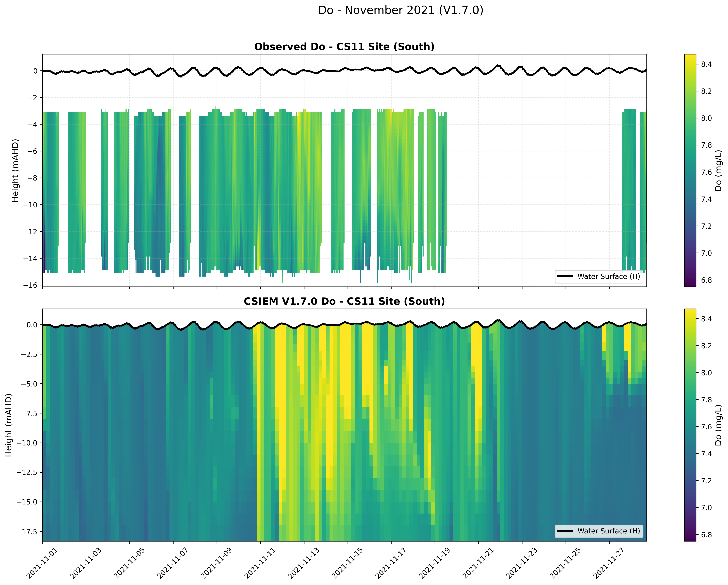Click the top colorbar near the 7.0 tick
This screenshot has width=728, height=585.
[690, 253]
